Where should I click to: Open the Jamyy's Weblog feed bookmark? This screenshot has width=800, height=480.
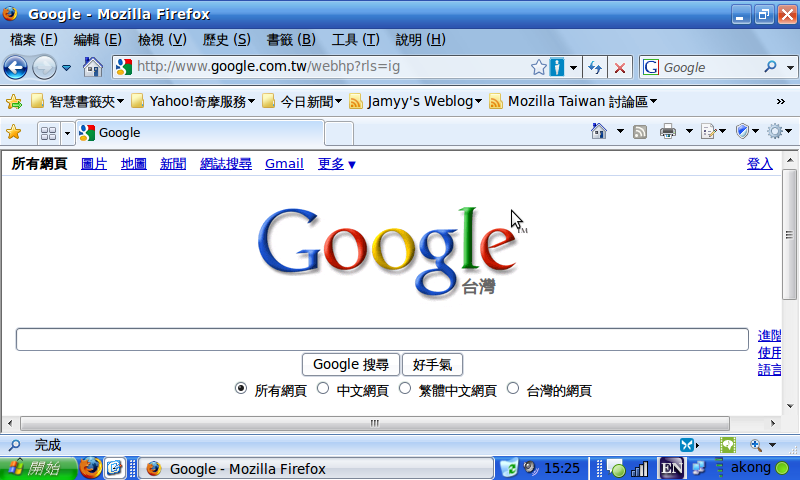click(x=415, y=102)
